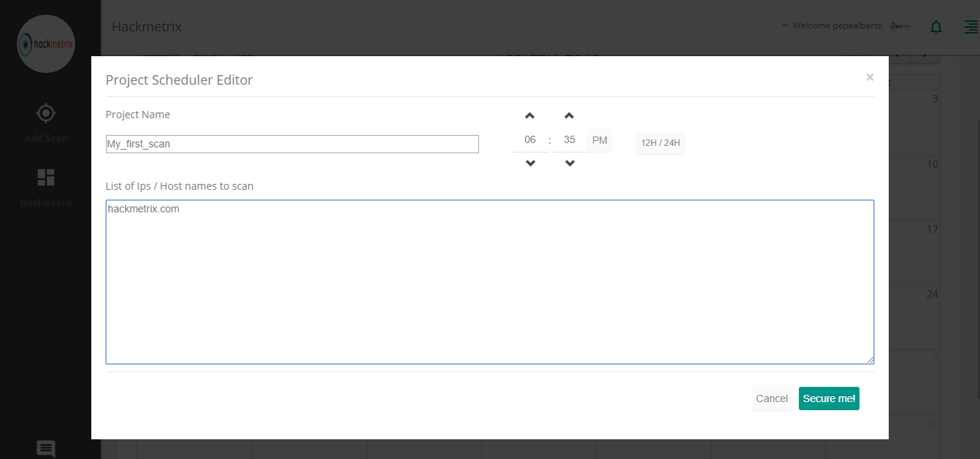Image resolution: width=980 pixels, height=459 pixels.
Task: Select calendar day 17 in the background
Action: tap(932, 229)
